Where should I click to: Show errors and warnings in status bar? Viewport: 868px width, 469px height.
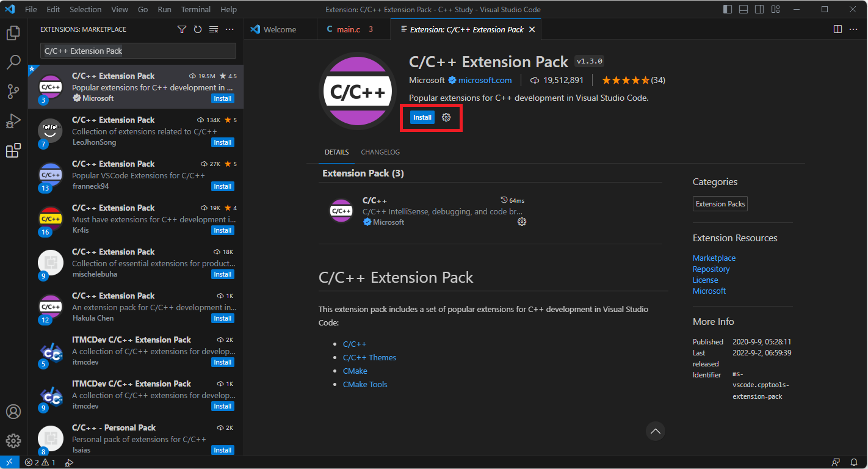point(40,462)
